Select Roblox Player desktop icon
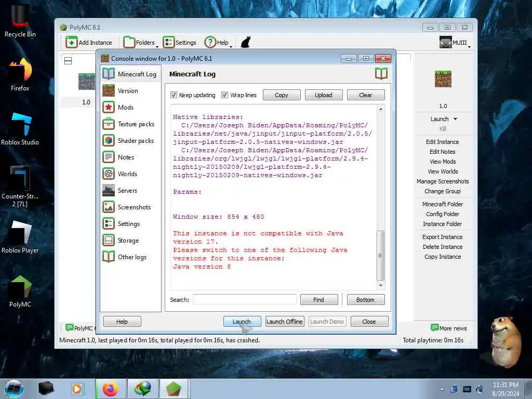This screenshot has width=532, height=399. (x=20, y=237)
